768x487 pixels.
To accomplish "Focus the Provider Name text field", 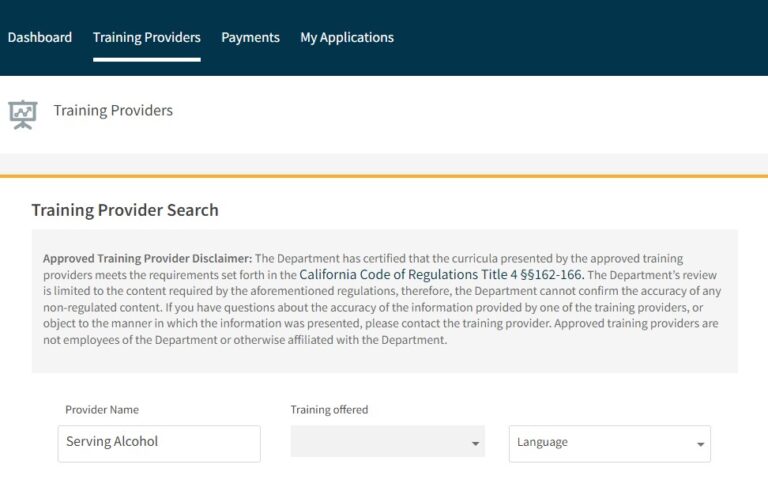I will coord(159,443).
